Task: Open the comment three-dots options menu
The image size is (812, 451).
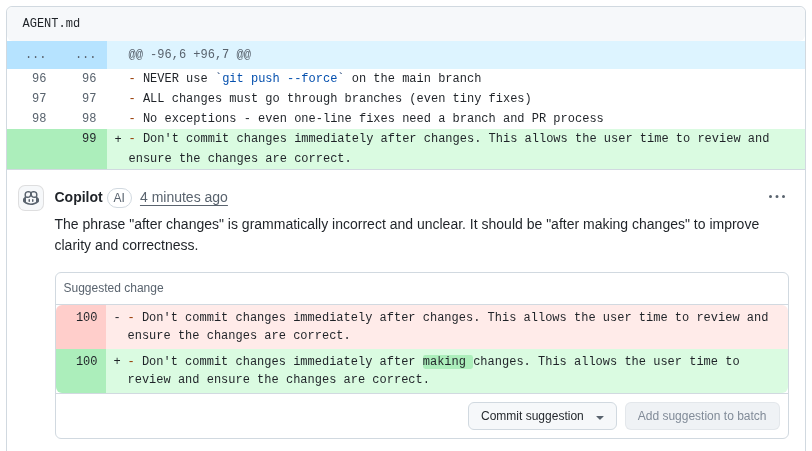Action: 777,197
